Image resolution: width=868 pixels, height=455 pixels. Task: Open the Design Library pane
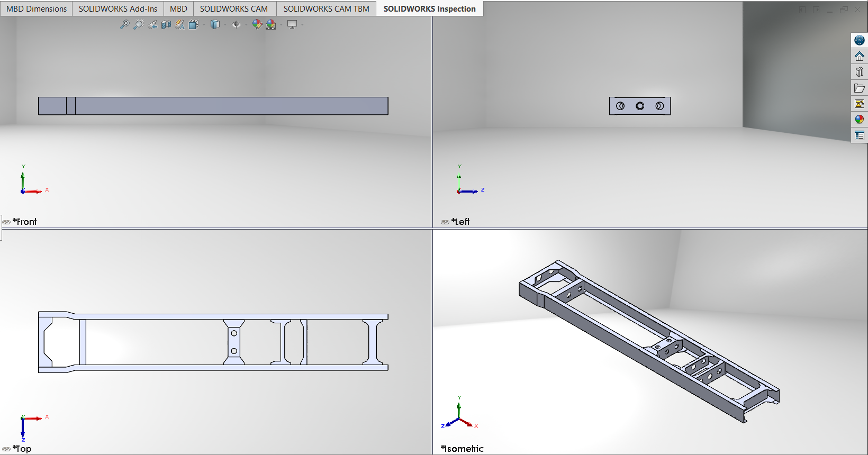click(860, 72)
